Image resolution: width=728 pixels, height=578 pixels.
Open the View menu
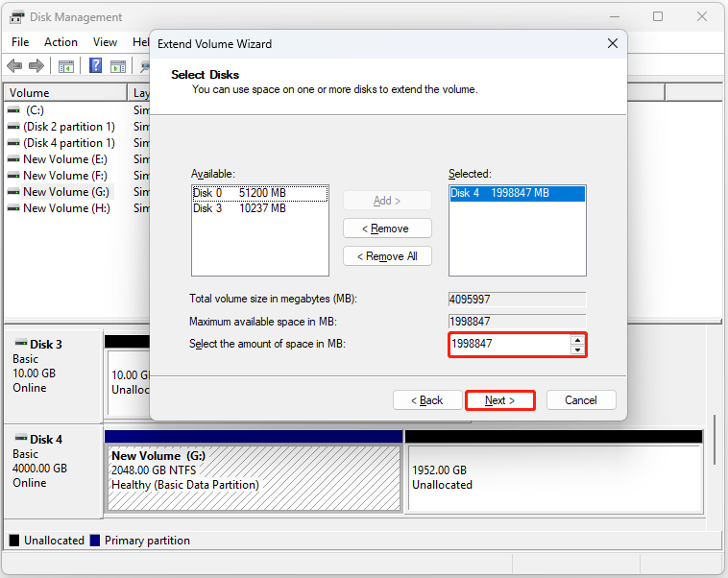click(105, 42)
